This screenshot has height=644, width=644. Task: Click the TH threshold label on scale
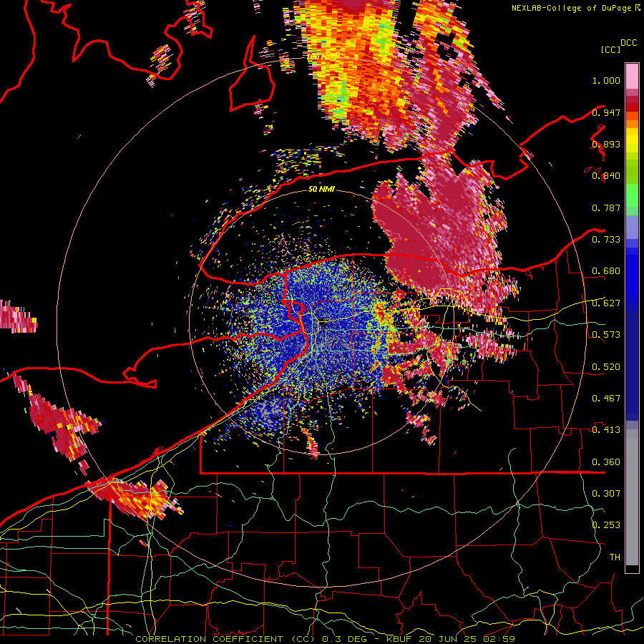[615, 557]
